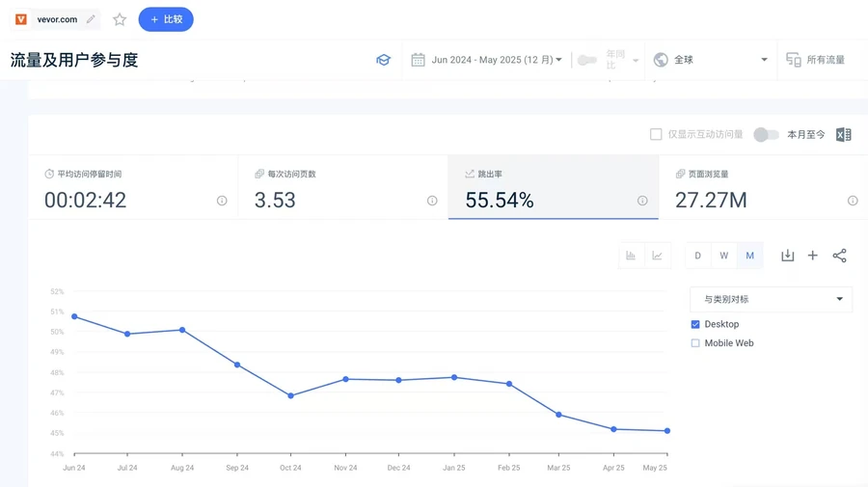Image resolution: width=868 pixels, height=487 pixels.
Task: Click the Dec 24 data point on chart
Action: (398, 380)
